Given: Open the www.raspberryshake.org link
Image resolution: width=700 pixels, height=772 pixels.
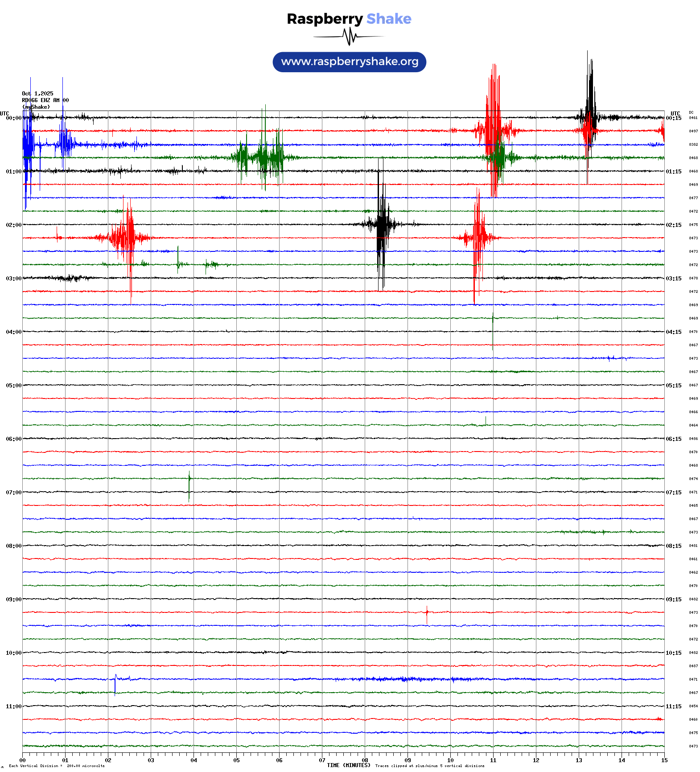Looking at the screenshot, I should coord(350,62).
